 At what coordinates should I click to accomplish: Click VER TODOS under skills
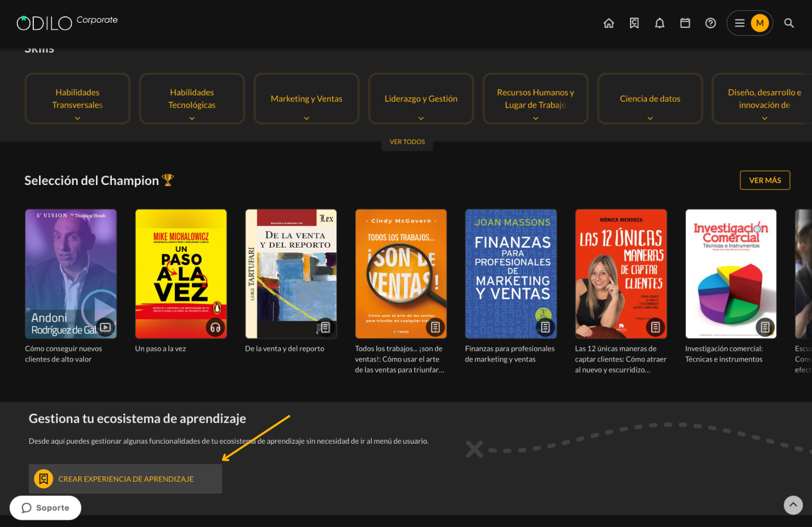[407, 142]
